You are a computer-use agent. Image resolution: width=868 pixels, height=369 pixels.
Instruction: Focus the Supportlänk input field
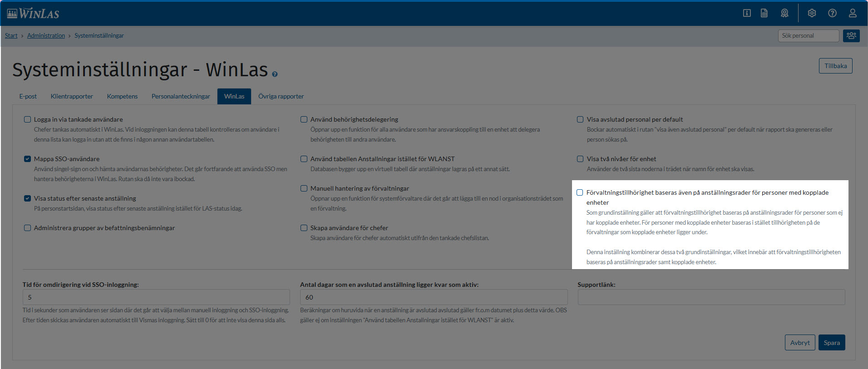(x=711, y=297)
